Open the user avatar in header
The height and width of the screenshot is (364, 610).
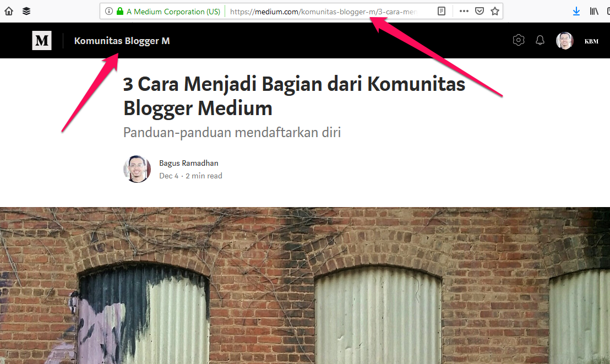click(x=564, y=41)
